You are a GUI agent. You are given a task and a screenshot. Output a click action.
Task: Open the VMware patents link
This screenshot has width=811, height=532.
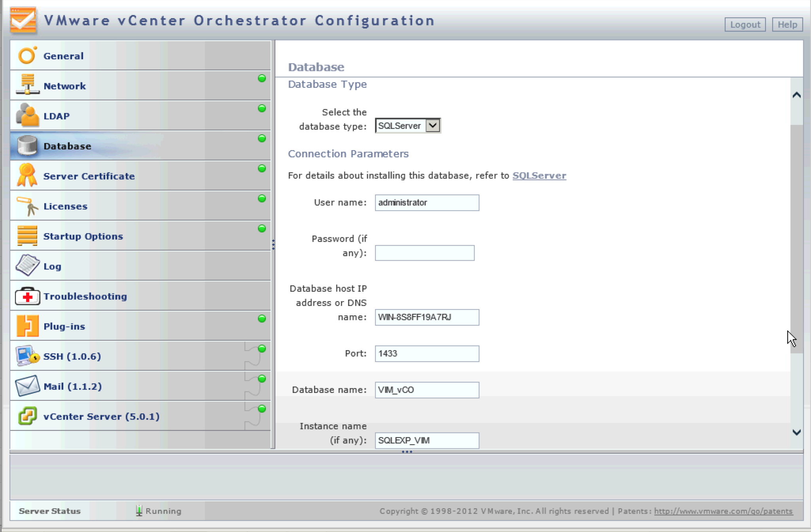(x=723, y=511)
